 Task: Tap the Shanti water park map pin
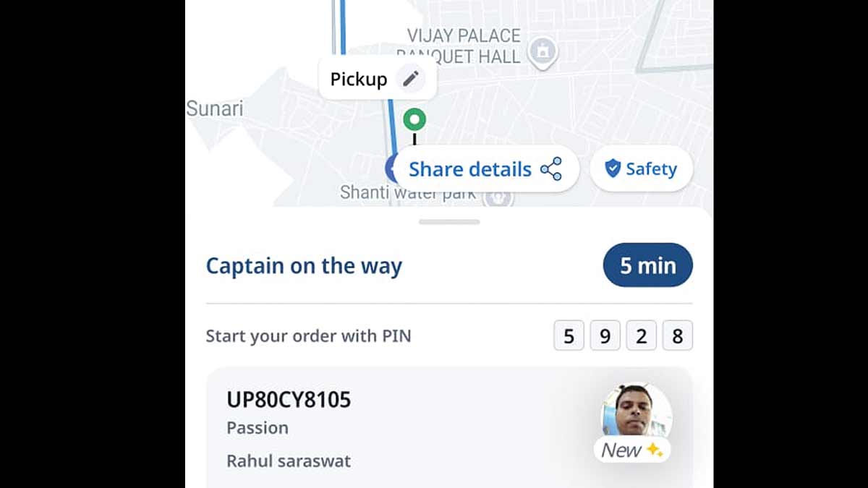pos(499,196)
